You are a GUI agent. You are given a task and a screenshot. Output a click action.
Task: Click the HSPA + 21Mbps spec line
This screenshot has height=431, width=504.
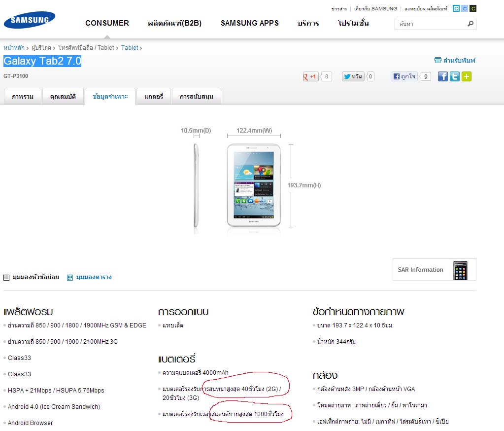pyautogui.click(x=56, y=390)
